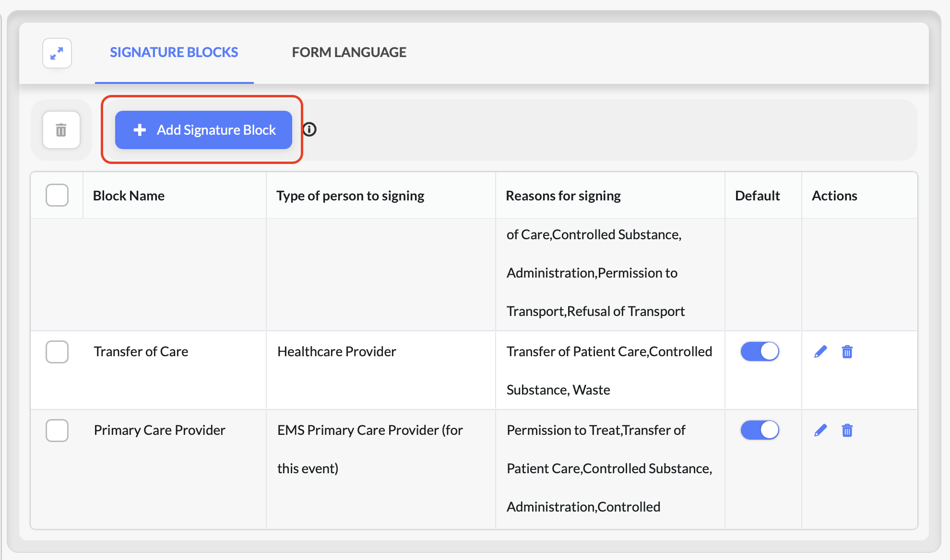Edit the Transfer of Care block
The image size is (950, 560).
[820, 351]
